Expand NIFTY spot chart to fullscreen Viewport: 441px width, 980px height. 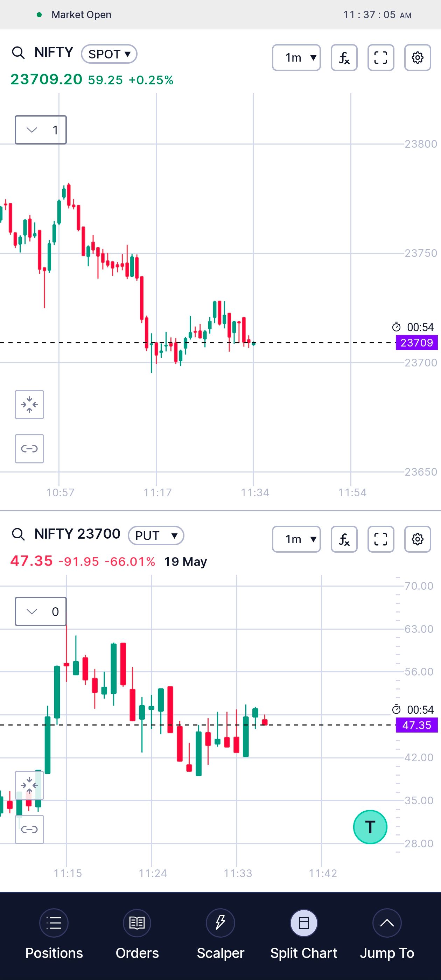point(380,57)
